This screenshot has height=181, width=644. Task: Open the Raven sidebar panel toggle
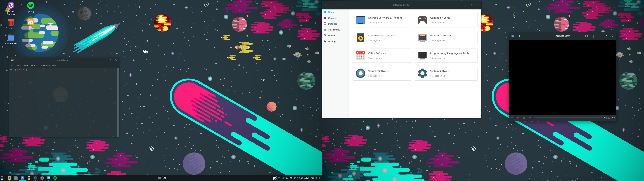coord(320,178)
